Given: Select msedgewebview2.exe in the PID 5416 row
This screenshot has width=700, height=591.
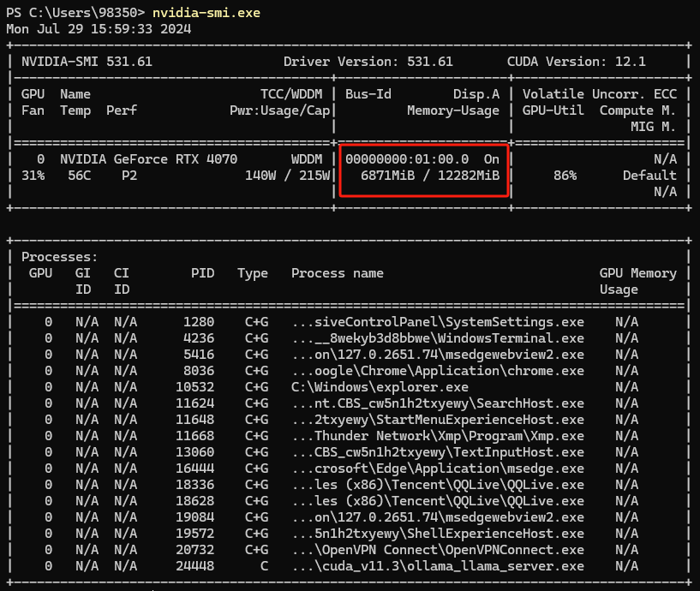Looking at the screenshot, I should pyautogui.click(x=438, y=355).
